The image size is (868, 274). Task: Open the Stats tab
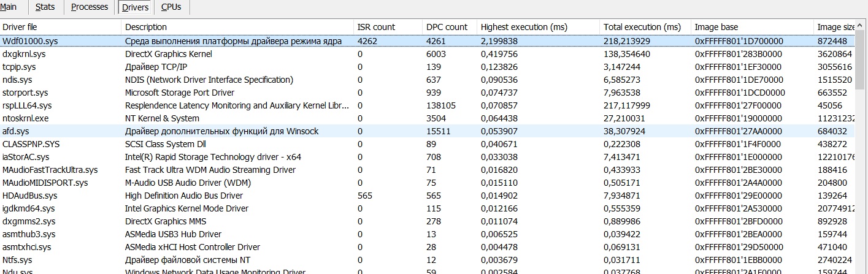(x=45, y=7)
